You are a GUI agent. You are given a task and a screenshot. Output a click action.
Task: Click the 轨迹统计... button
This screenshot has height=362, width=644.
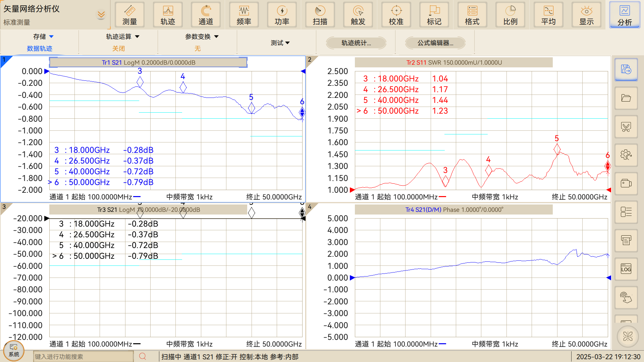pyautogui.click(x=356, y=43)
